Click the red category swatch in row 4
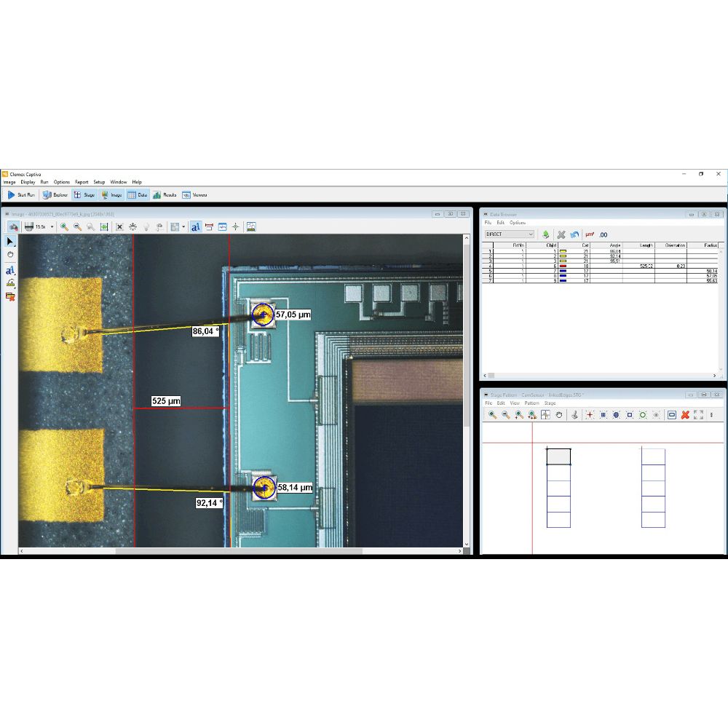Screen dimensions: 728x728 pos(562,266)
